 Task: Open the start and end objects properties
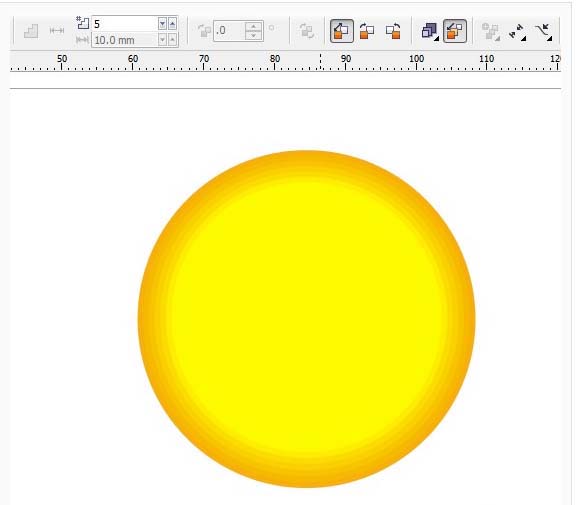click(x=517, y=32)
